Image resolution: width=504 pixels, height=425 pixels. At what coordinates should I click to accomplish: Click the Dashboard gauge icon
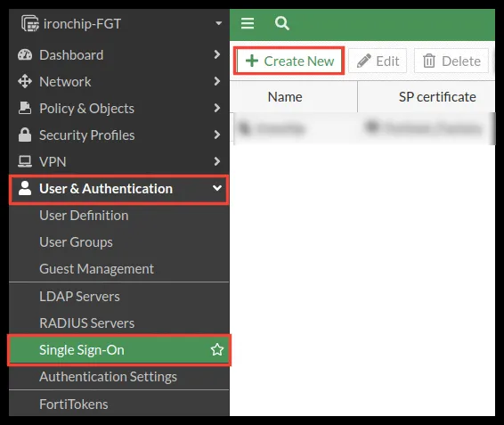pos(25,55)
